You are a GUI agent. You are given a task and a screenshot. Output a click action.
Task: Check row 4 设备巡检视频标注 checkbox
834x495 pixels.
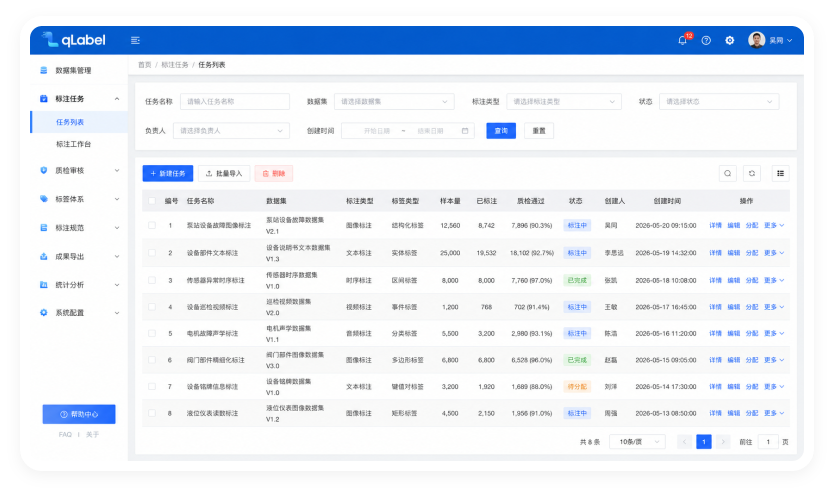[x=152, y=307]
